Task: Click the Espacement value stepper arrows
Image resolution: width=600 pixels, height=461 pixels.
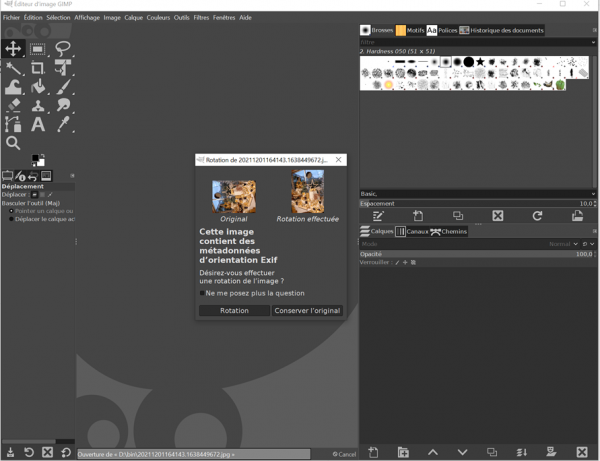Action: pos(595,204)
